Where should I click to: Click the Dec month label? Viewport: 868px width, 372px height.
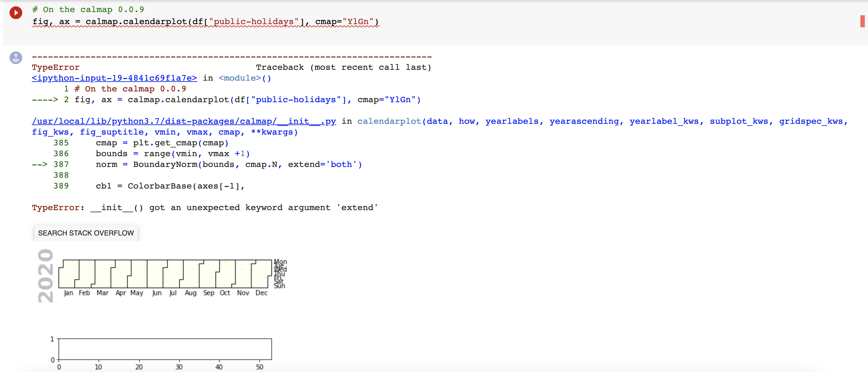261,293
